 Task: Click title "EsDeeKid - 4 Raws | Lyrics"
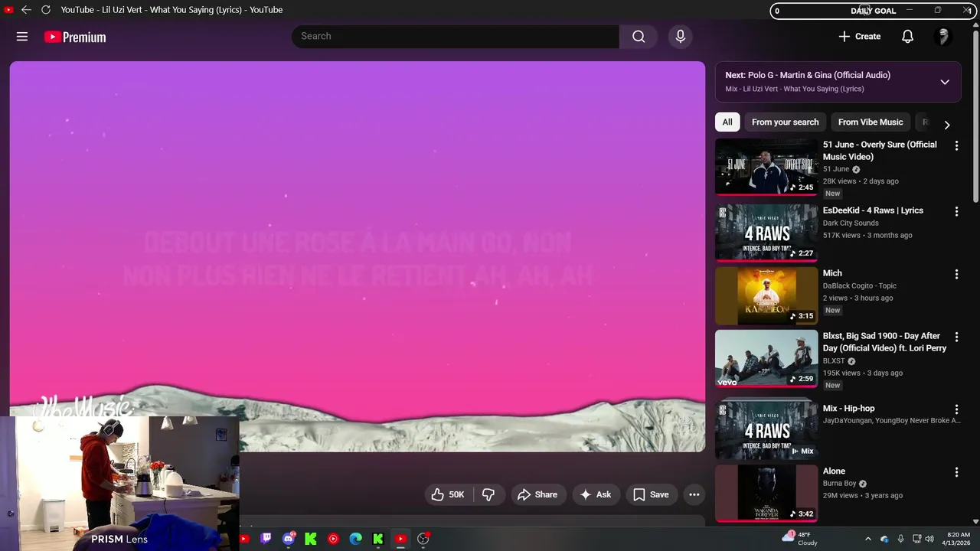873,210
